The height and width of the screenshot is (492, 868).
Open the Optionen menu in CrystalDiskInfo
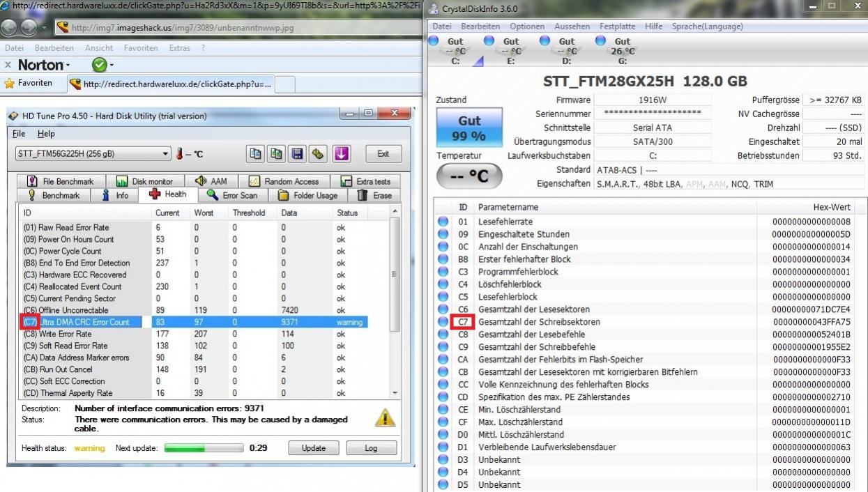tap(527, 26)
